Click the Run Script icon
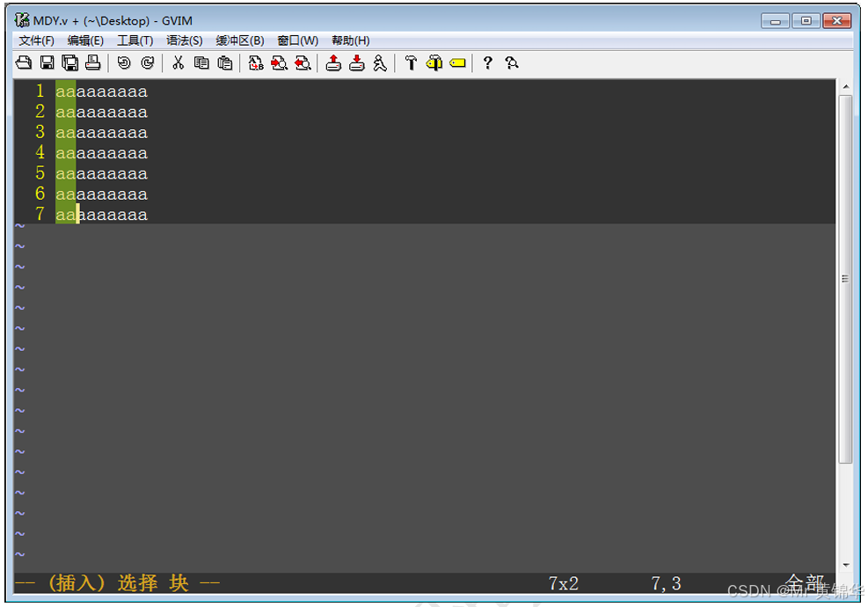The height and width of the screenshot is (607, 868). (x=380, y=63)
